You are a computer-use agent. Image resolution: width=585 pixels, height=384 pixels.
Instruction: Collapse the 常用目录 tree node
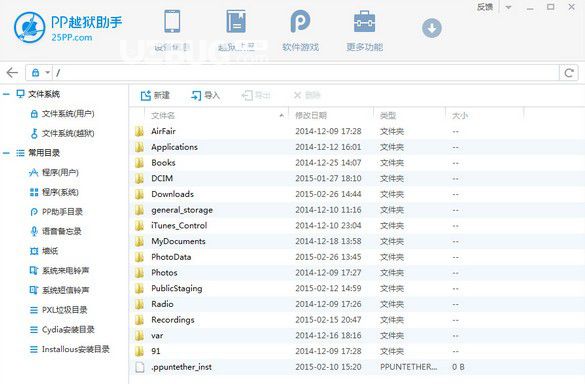(6, 153)
